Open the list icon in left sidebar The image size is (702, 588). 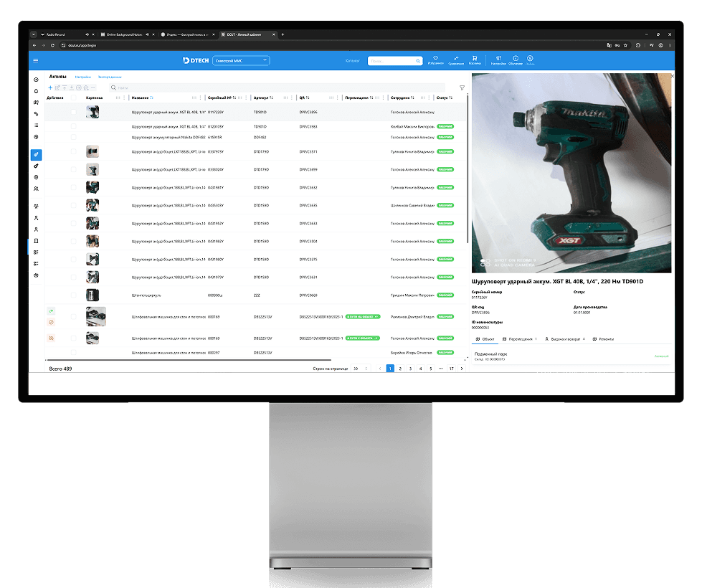pyautogui.click(x=37, y=125)
